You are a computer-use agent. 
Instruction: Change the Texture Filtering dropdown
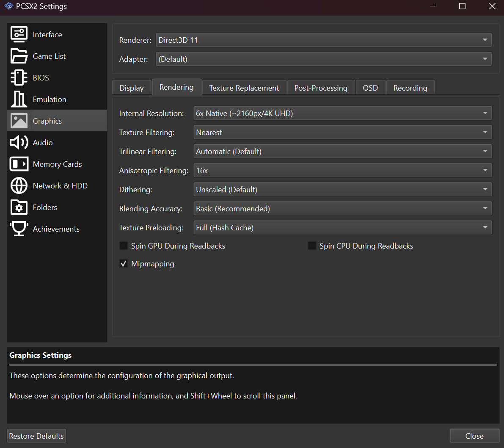coord(342,132)
